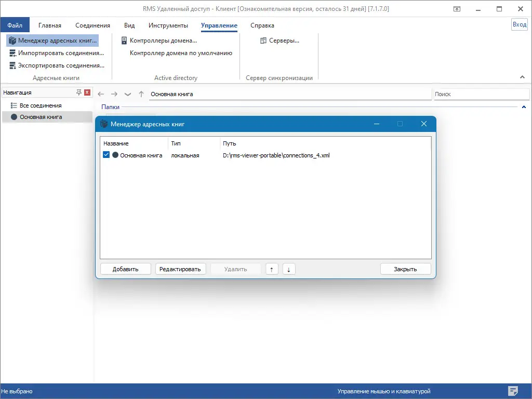Click the connections_4.xml path cell
Screen dimensions: 532x399
[x=276, y=155]
